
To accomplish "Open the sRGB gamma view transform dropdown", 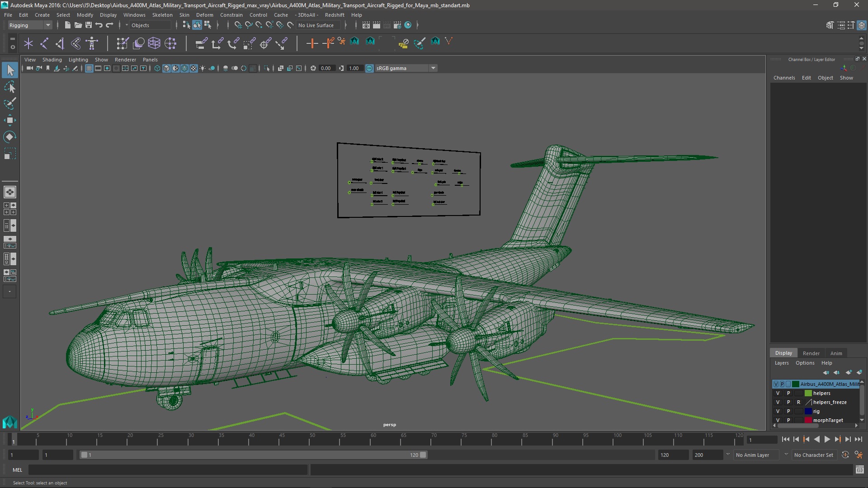I will pos(406,68).
